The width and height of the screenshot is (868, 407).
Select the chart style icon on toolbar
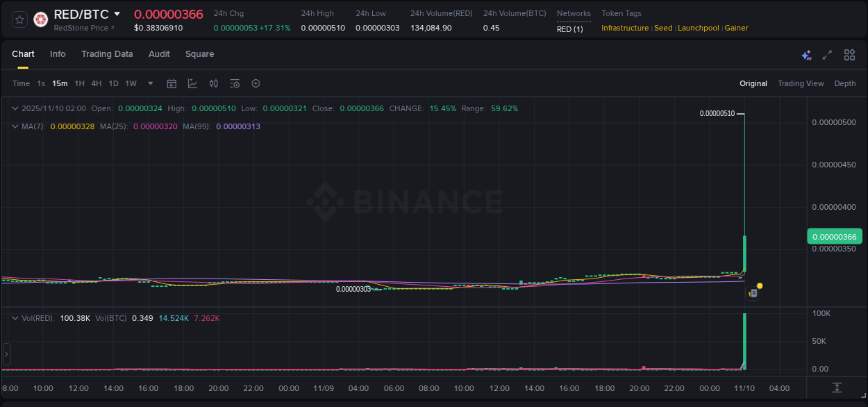[192, 83]
